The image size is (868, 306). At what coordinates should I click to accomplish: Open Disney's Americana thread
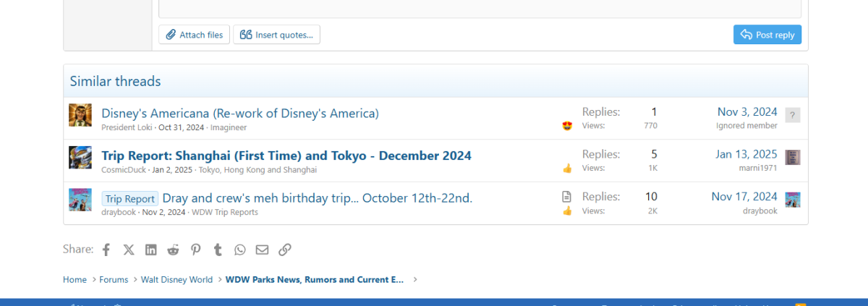[239, 114]
